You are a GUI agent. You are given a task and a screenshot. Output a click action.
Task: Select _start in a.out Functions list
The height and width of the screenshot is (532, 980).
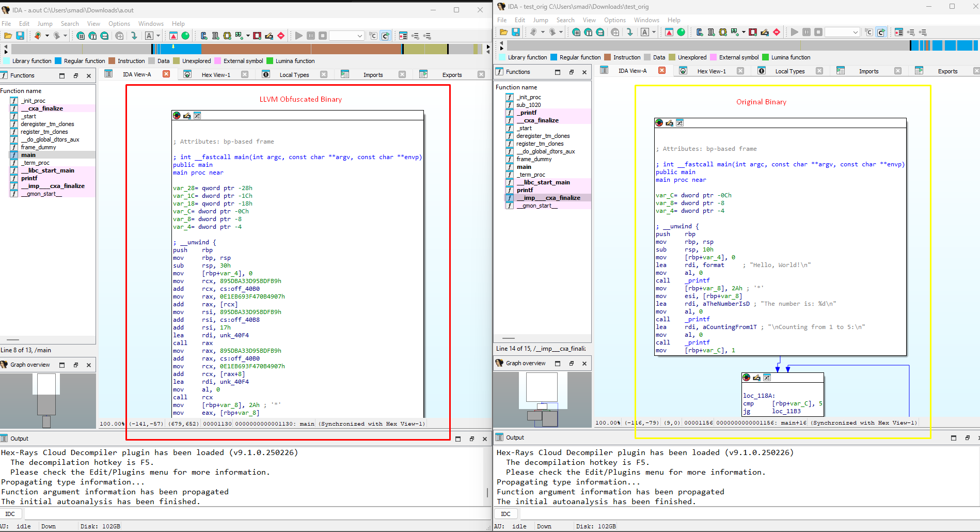pyautogui.click(x=28, y=116)
